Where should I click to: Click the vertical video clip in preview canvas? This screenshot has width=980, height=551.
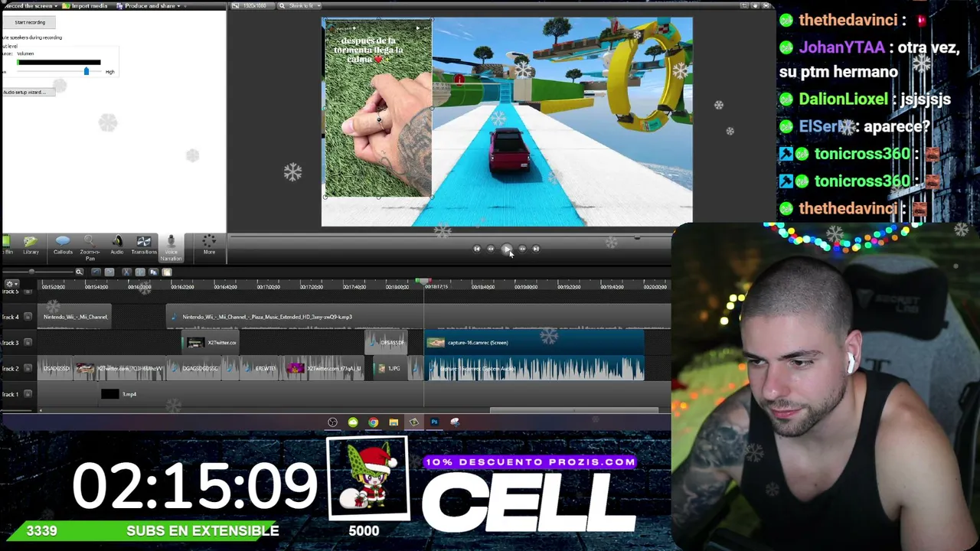point(377,109)
